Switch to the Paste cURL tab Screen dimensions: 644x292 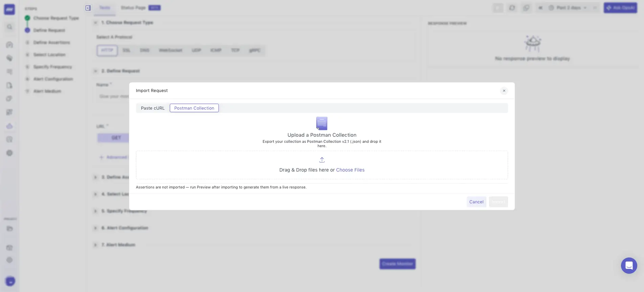click(153, 108)
